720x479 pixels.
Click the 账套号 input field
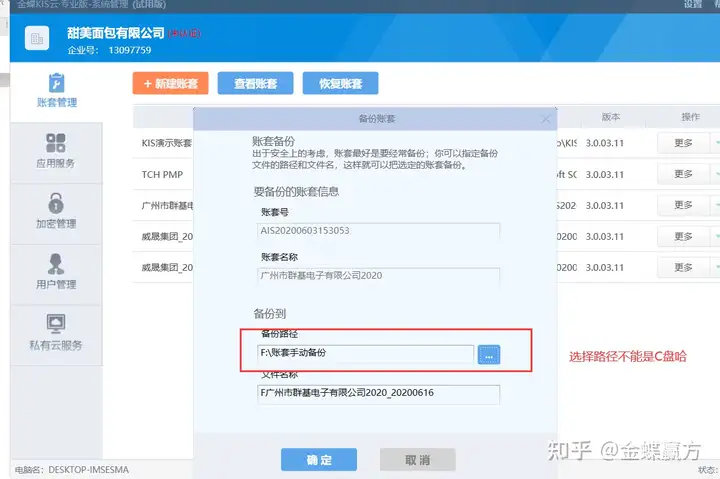(378, 231)
